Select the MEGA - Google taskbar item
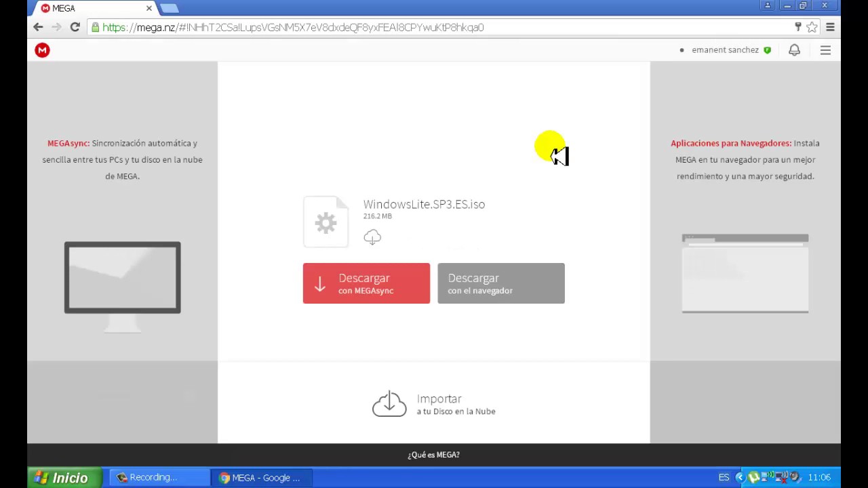 click(262, 478)
